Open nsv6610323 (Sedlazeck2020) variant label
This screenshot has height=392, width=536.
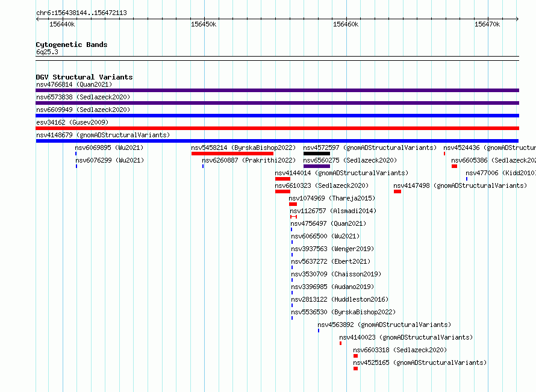(x=322, y=185)
